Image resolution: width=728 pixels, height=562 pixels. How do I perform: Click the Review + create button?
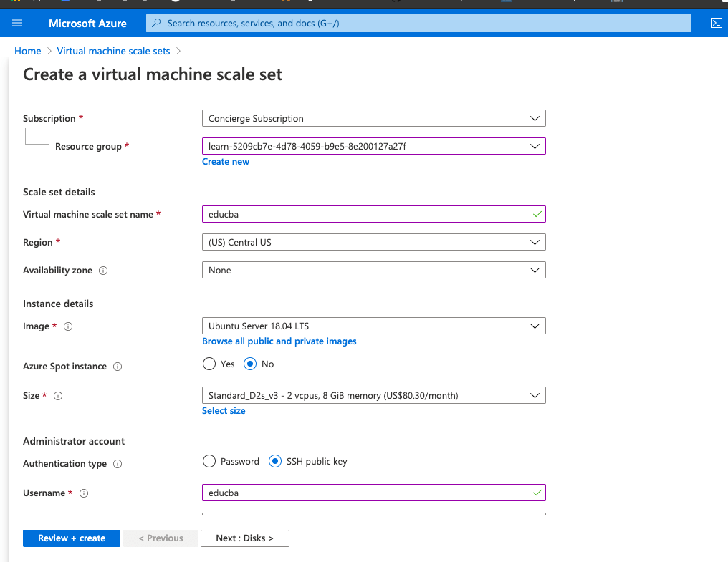tap(71, 538)
